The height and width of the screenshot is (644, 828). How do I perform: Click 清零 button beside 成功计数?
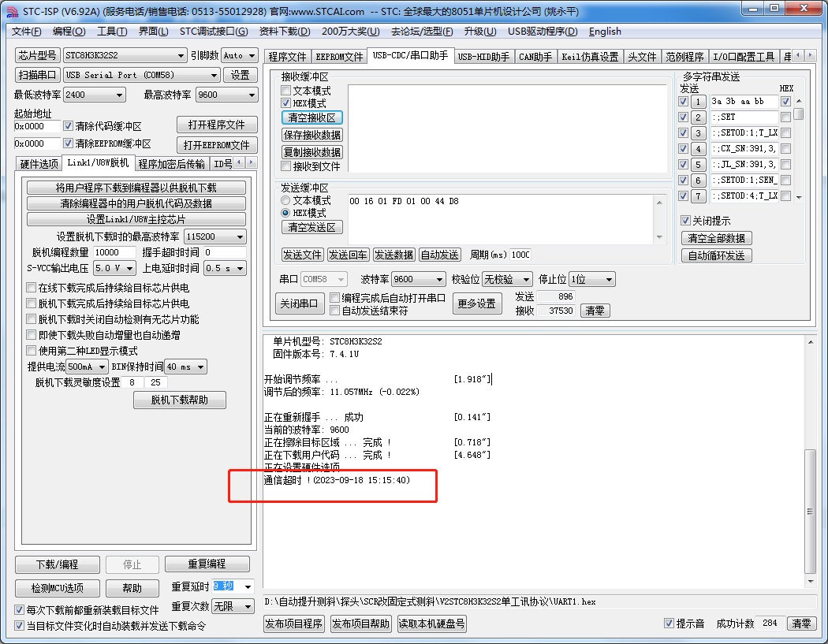(x=801, y=624)
